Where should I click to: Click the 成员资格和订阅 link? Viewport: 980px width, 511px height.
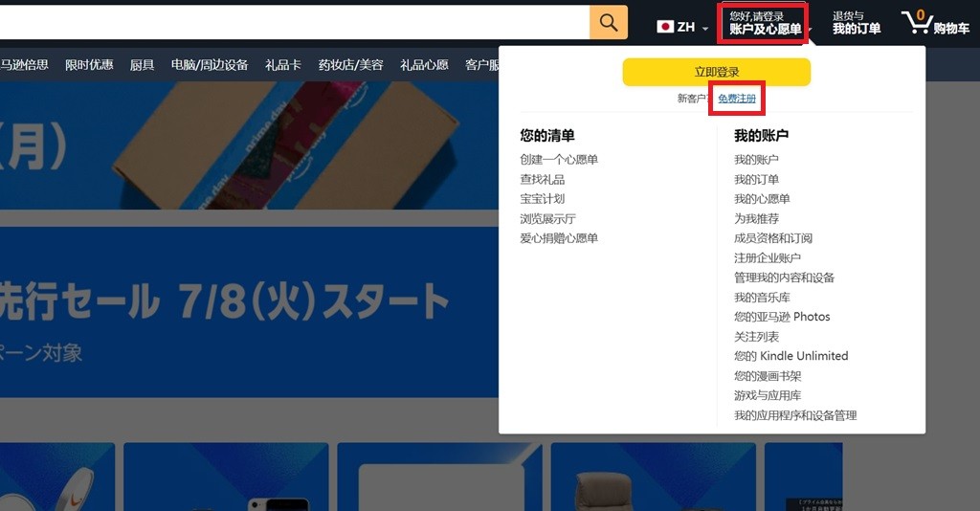click(773, 238)
